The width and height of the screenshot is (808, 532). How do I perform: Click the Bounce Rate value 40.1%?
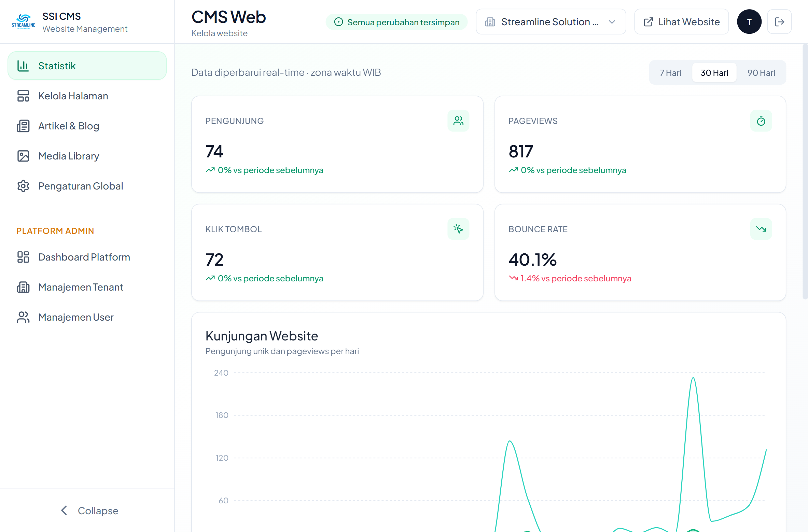[x=532, y=260]
